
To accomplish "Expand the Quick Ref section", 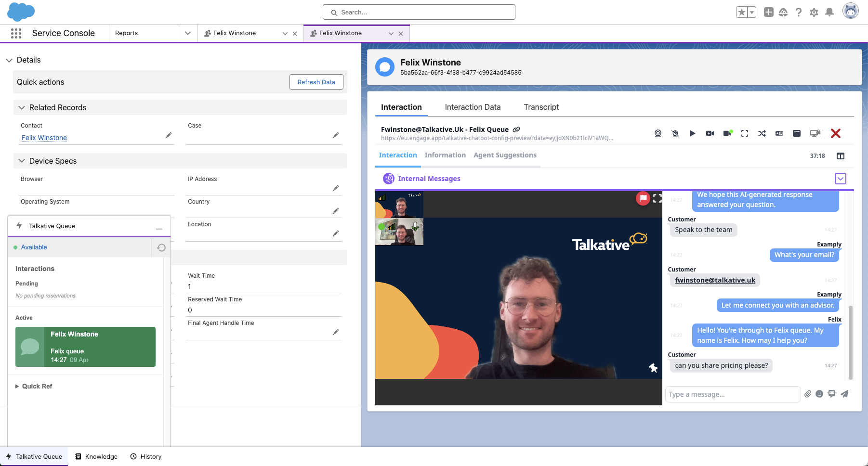I will (17, 386).
